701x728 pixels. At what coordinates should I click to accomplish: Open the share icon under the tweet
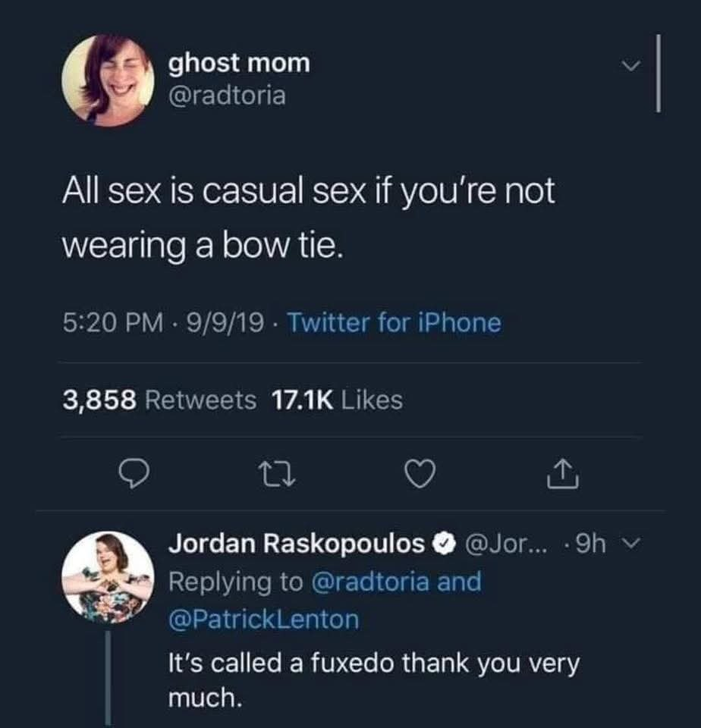[x=562, y=475]
